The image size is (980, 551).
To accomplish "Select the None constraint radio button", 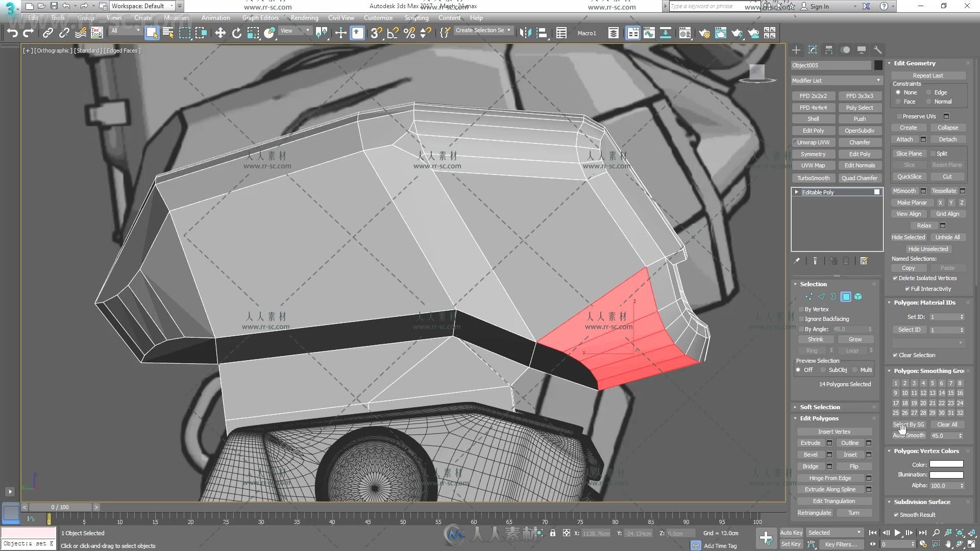I will coord(898,92).
